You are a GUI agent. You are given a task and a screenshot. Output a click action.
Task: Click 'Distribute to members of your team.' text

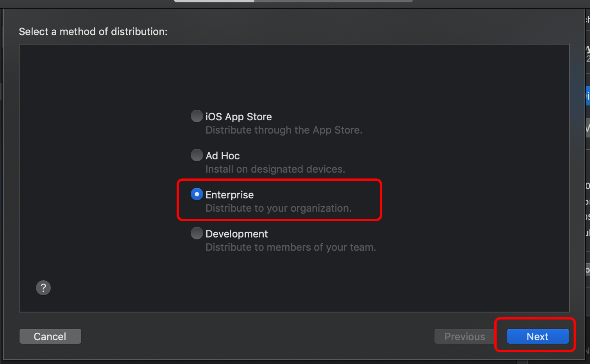click(291, 247)
